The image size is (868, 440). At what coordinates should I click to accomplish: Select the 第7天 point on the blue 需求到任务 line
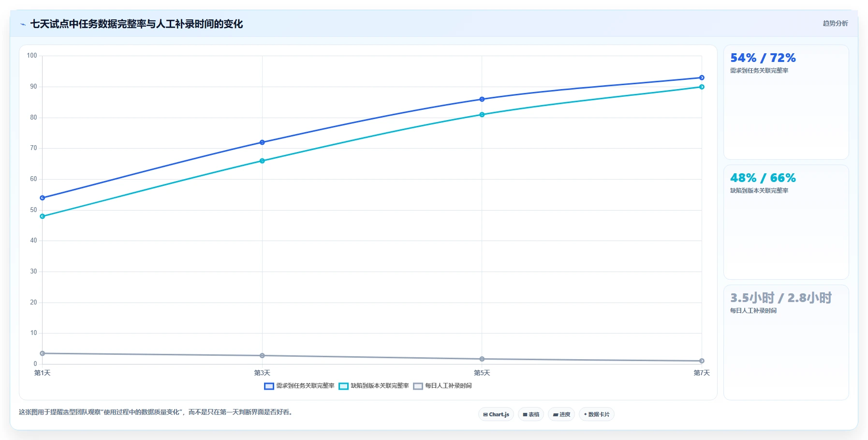tap(702, 77)
